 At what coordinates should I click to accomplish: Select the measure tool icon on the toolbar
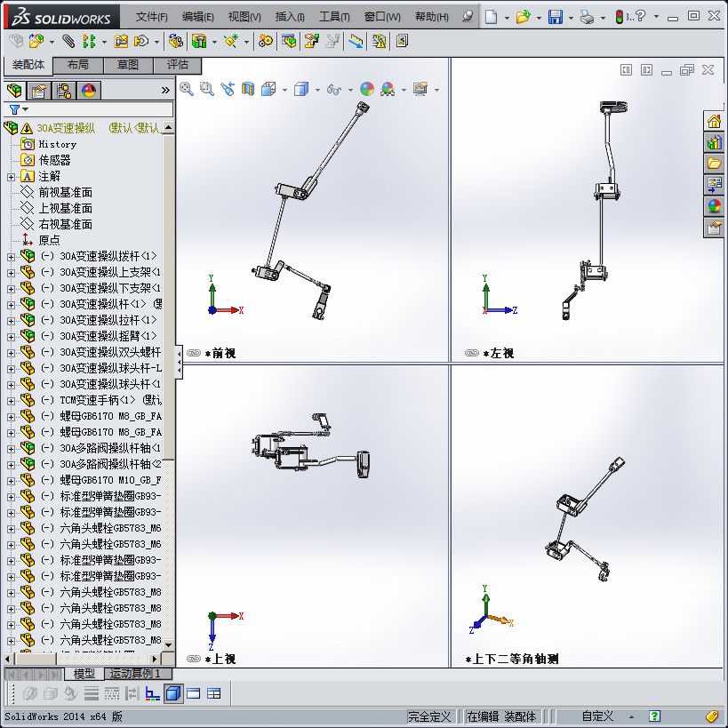pos(356,42)
